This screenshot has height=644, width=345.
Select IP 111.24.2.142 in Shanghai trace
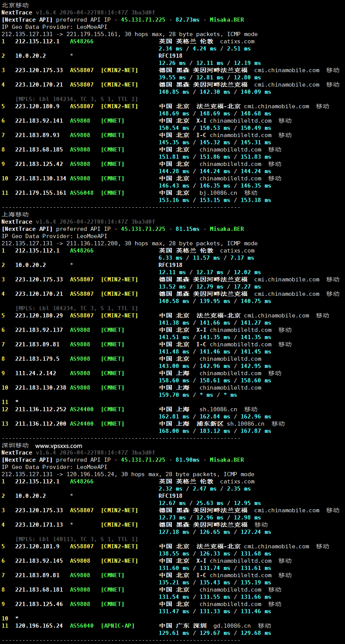coord(36,373)
